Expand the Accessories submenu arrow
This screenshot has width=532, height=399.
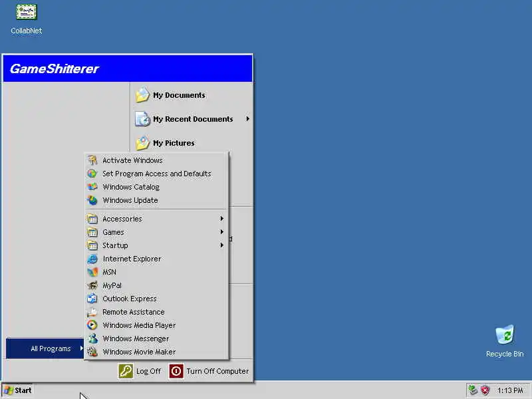pyautogui.click(x=221, y=219)
